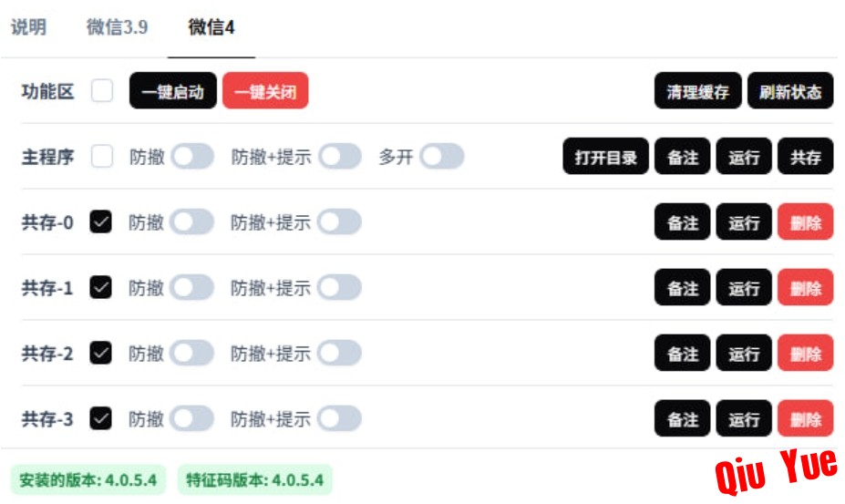Uncheck the 共存-0 checkbox
The width and height of the screenshot is (845, 504).
tap(101, 221)
